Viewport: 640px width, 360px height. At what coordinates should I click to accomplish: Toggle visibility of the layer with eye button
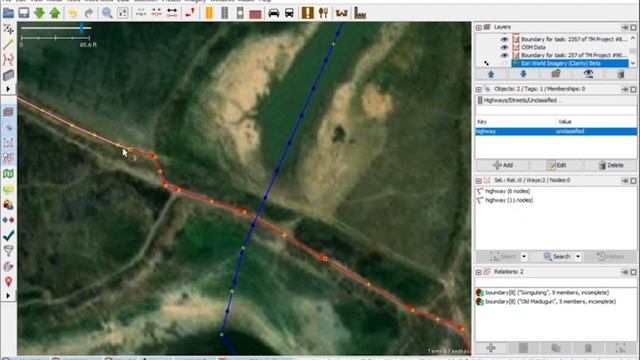point(588,74)
